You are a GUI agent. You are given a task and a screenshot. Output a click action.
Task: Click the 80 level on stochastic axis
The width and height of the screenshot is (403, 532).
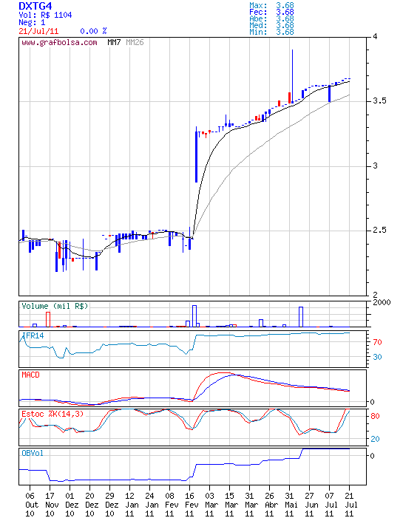point(375,416)
